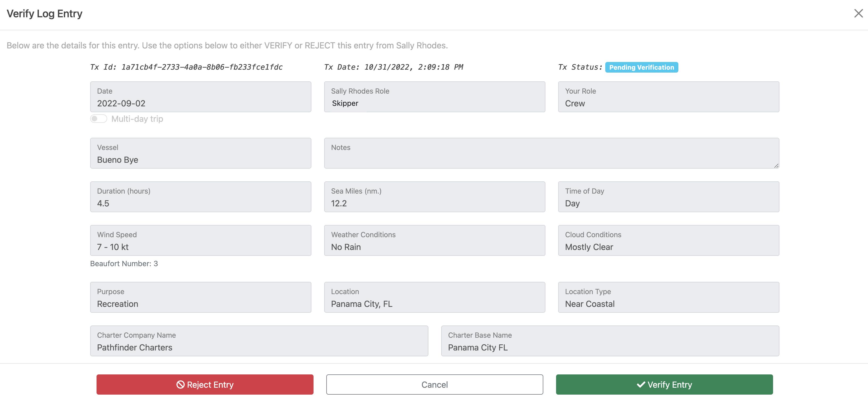Click the Sea Miles field showing 12.2
This screenshot has width=868, height=401.
click(434, 197)
